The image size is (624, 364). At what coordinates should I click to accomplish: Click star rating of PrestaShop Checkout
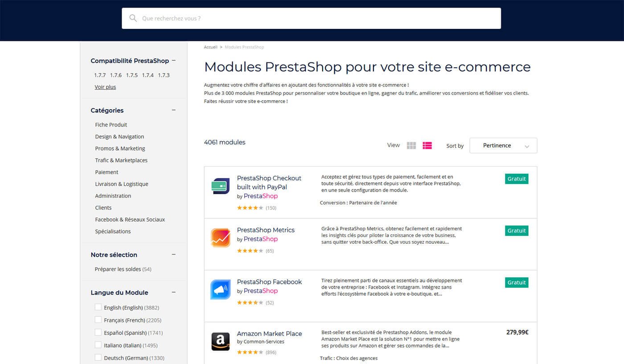coord(250,208)
